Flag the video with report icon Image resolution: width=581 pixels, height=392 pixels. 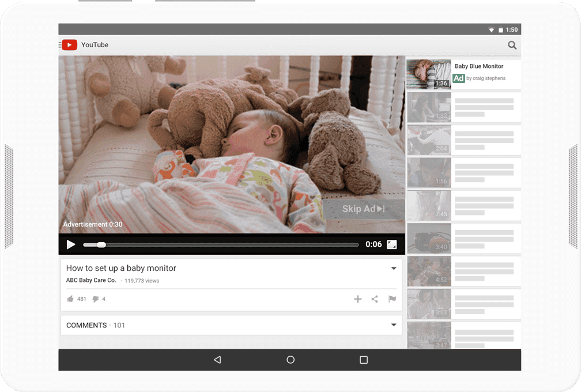pyautogui.click(x=392, y=299)
